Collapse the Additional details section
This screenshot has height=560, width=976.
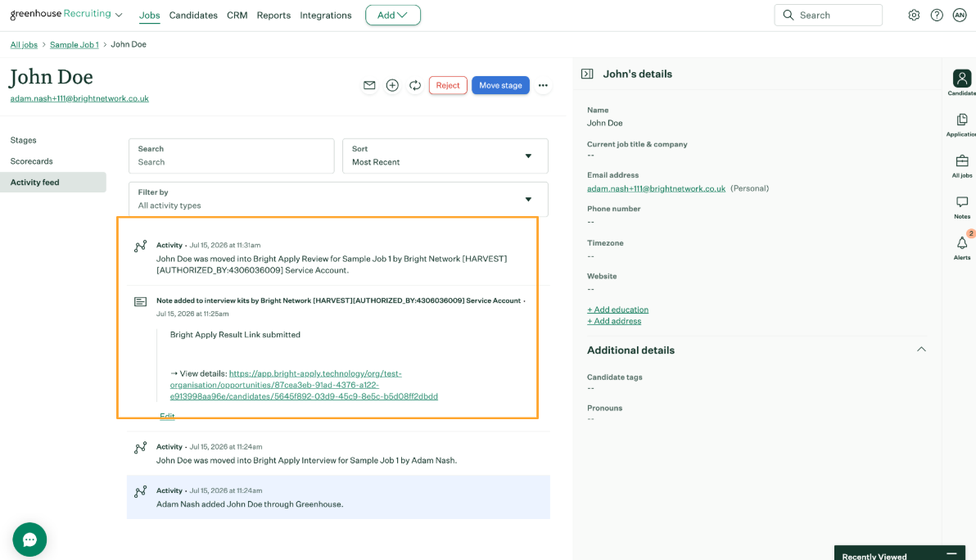pyautogui.click(x=921, y=350)
